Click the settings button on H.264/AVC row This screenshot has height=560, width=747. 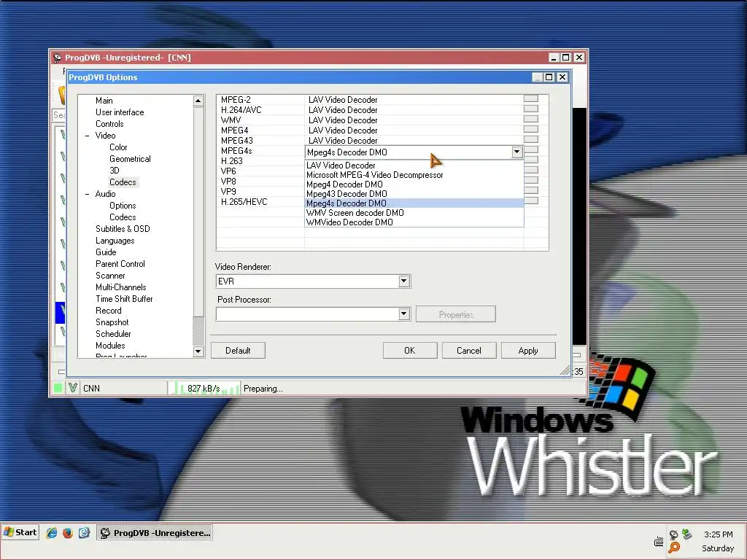click(531, 109)
